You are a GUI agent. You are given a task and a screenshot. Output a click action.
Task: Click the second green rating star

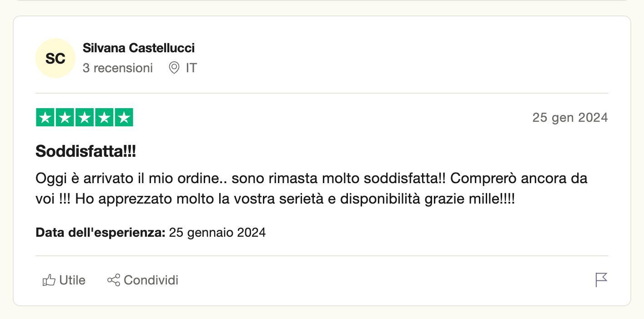pos(65,118)
